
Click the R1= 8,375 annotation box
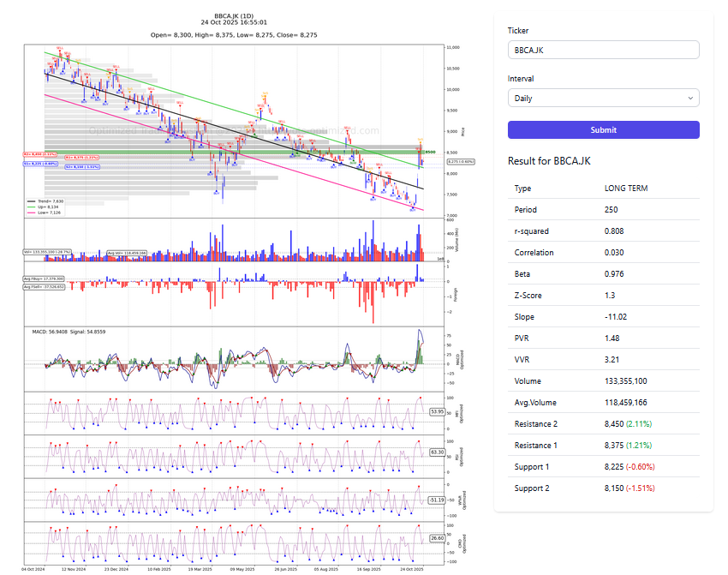click(x=82, y=158)
